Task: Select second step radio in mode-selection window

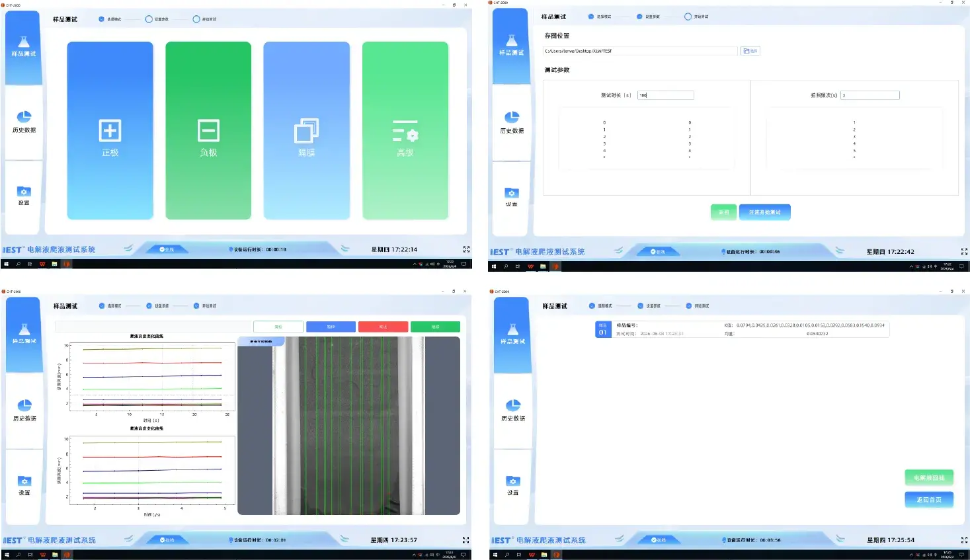Action: point(149,19)
